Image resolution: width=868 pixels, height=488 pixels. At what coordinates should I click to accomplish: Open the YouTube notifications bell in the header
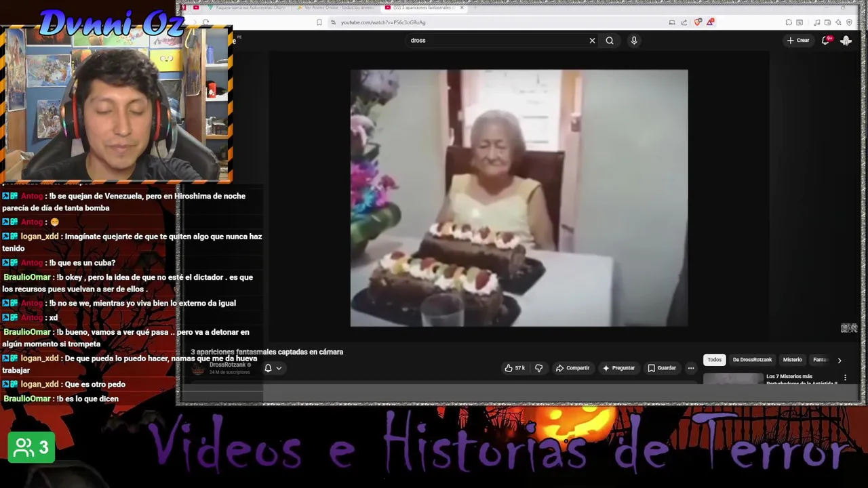(825, 41)
